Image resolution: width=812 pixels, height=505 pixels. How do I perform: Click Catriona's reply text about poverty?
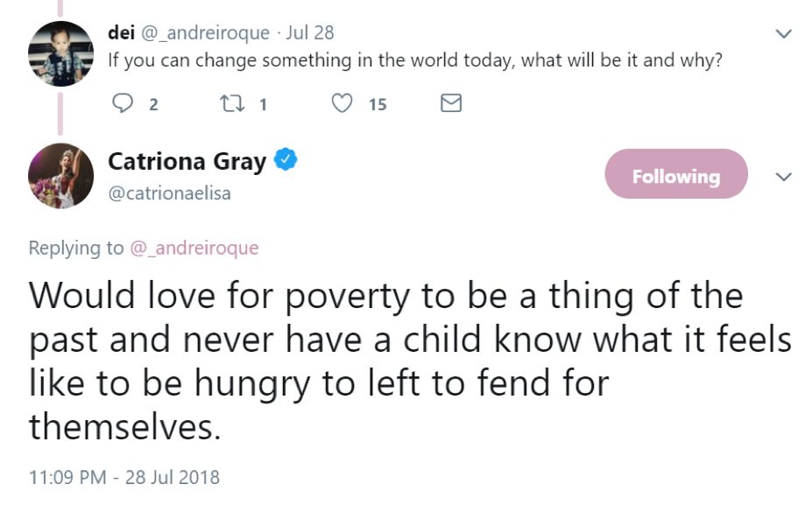click(x=385, y=360)
